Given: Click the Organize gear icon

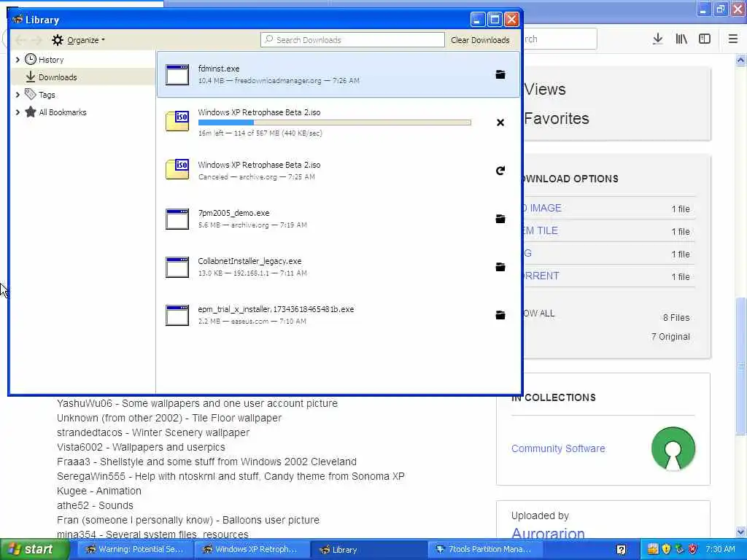Looking at the screenshot, I should 58,40.
